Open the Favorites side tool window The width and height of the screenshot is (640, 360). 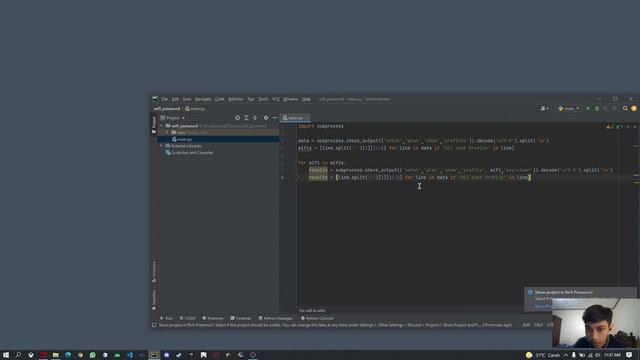tap(154, 300)
